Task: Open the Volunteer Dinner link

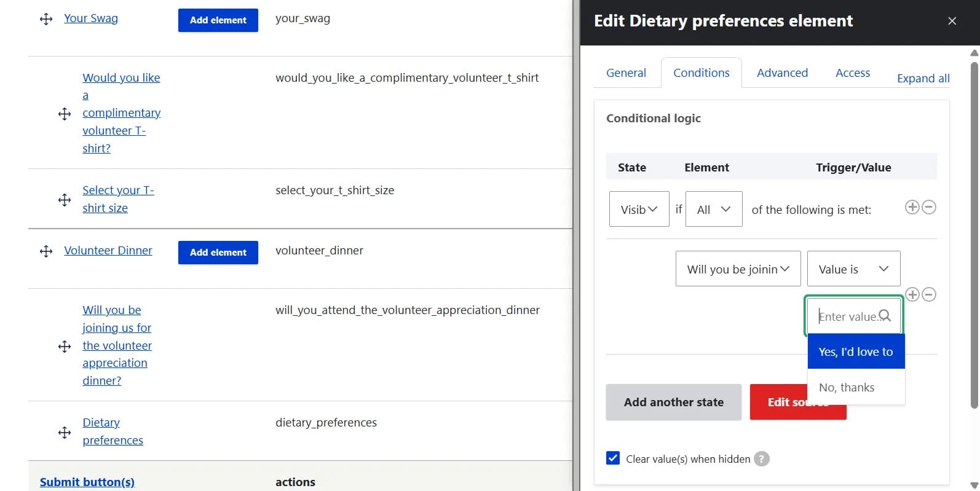Action: click(x=108, y=250)
